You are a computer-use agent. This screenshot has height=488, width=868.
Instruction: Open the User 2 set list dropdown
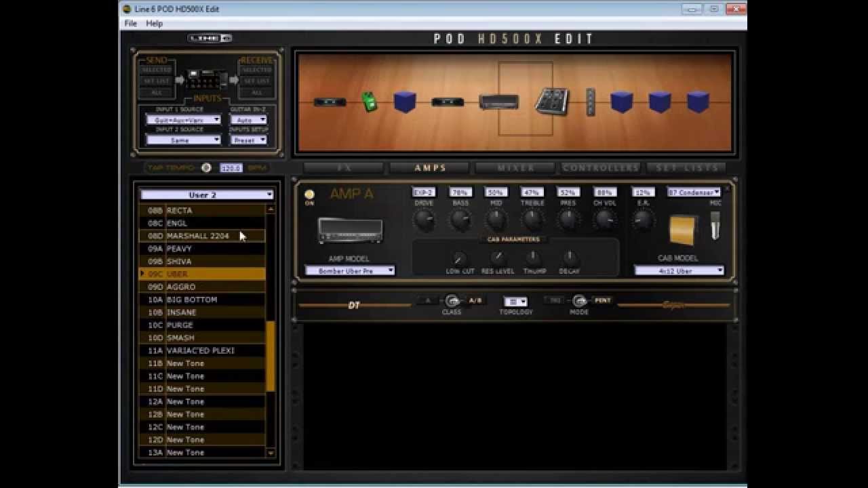pos(207,195)
